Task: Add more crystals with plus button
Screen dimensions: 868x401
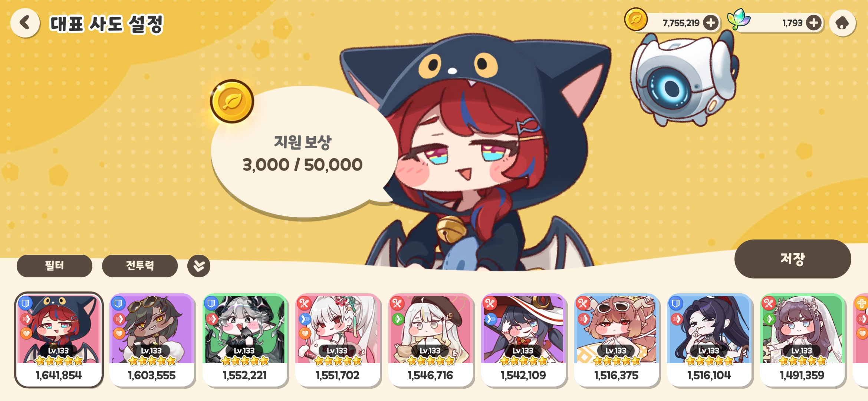Action: [813, 23]
